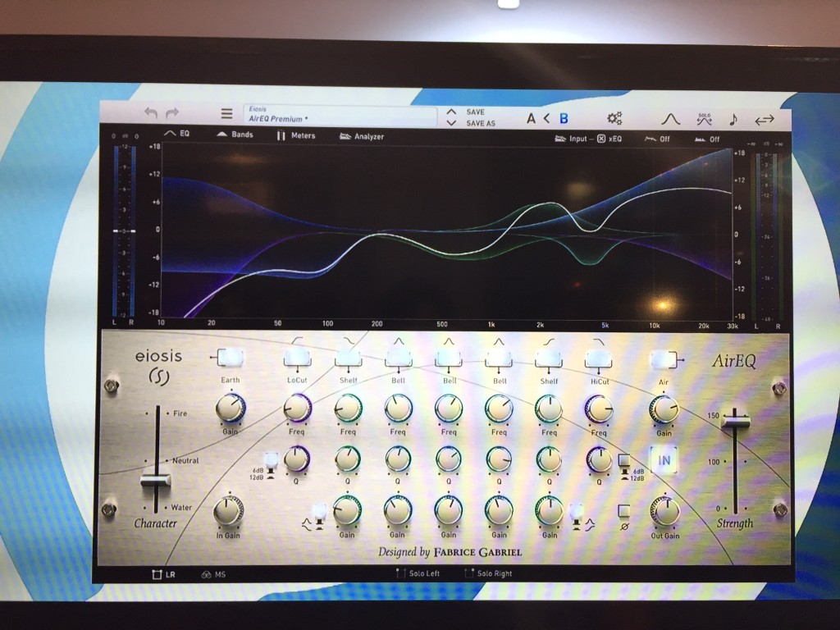840x630 pixels.
Task: Click the low Shelf Freq knob
Action: click(348, 409)
